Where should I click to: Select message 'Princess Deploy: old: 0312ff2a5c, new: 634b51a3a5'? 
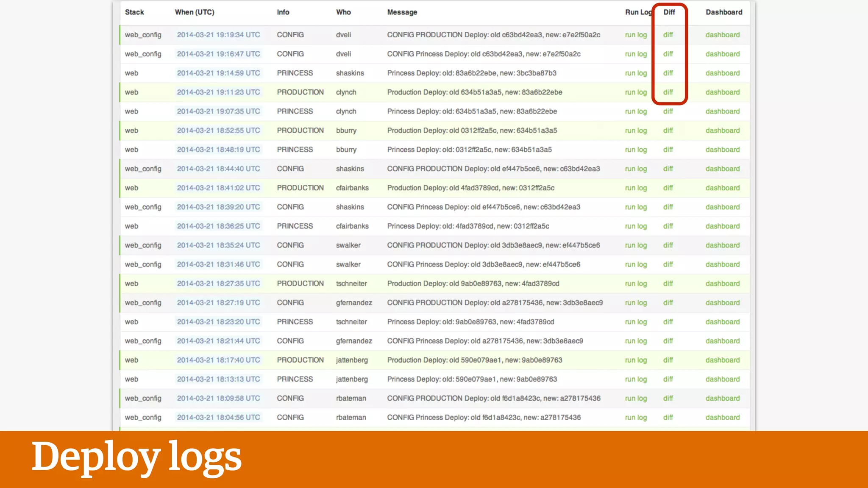click(x=470, y=150)
